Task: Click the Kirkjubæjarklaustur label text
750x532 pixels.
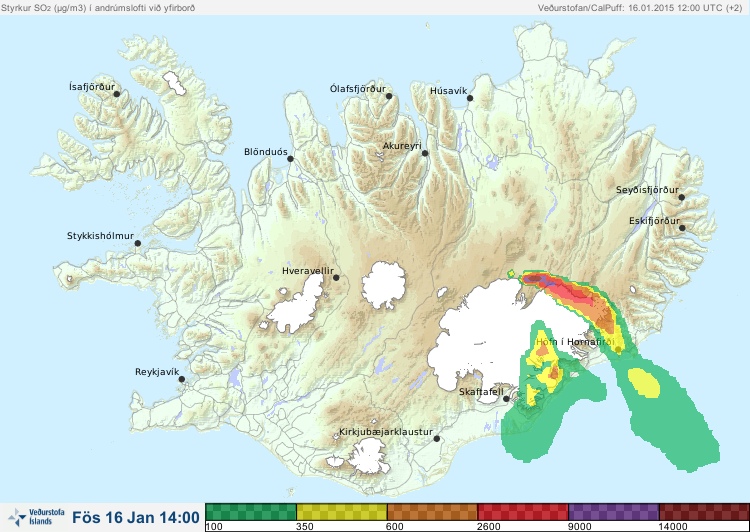Action: coord(386,432)
